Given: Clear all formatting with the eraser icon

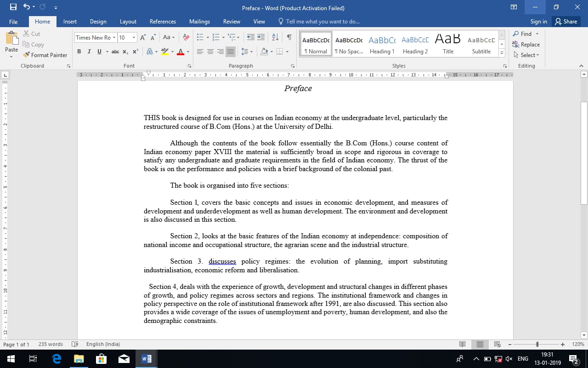Looking at the screenshot, I should [186, 37].
